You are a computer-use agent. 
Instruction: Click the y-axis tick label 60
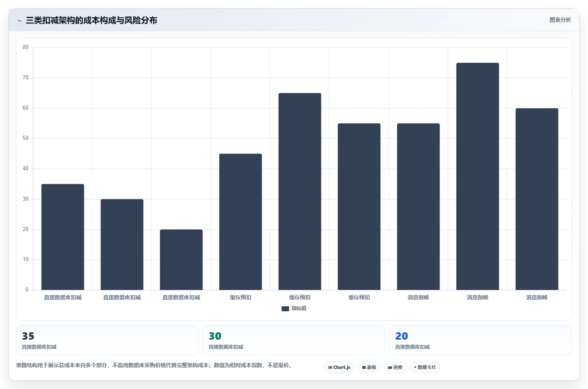(26, 108)
